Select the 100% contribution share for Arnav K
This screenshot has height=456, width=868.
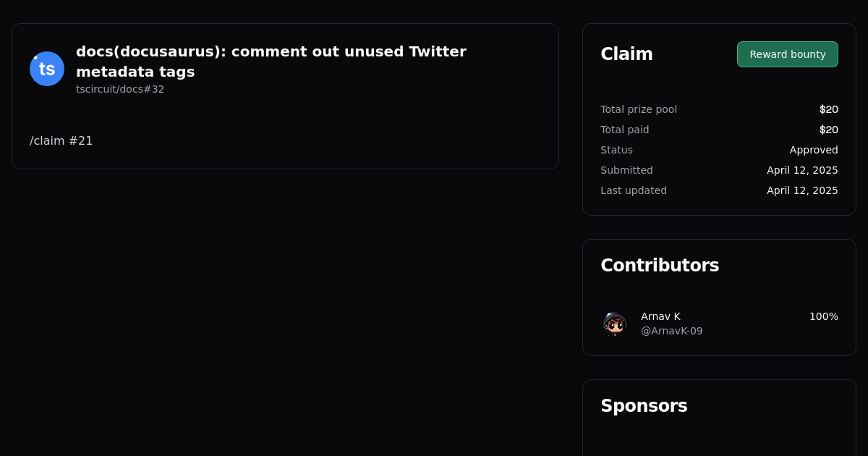tap(824, 316)
